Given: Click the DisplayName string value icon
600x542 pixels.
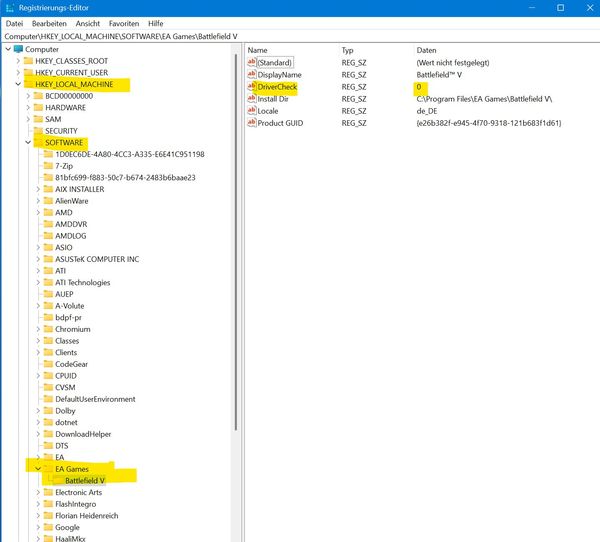Looking at the screenshot, I should (252, 75).
